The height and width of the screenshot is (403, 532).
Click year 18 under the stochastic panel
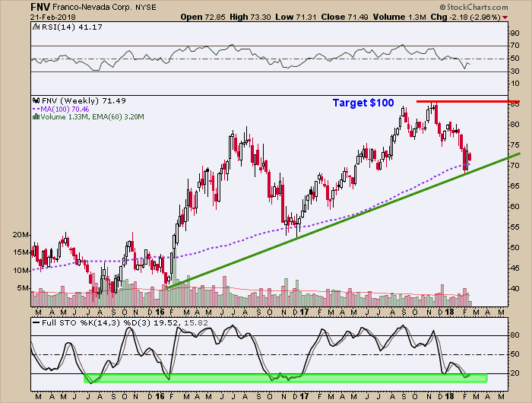pyautogui.click(x=450, y=396)
